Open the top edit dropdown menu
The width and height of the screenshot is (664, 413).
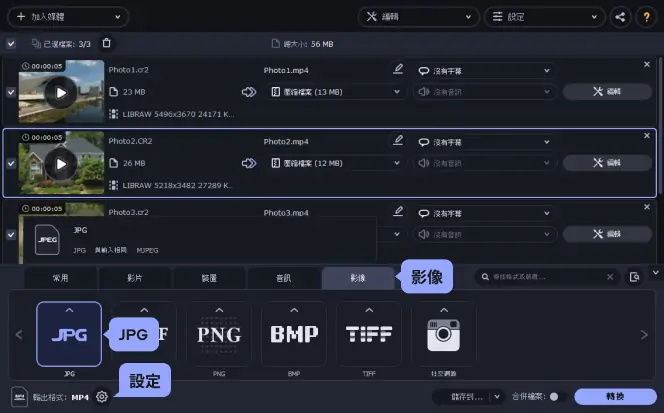418,17
